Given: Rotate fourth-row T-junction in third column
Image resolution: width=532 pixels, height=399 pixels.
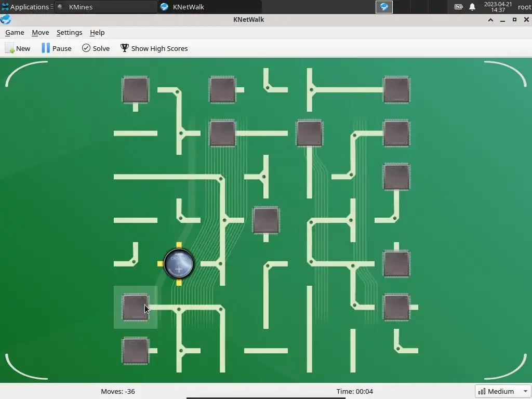Looking at the screenshot, I should (x=222, y=220).
